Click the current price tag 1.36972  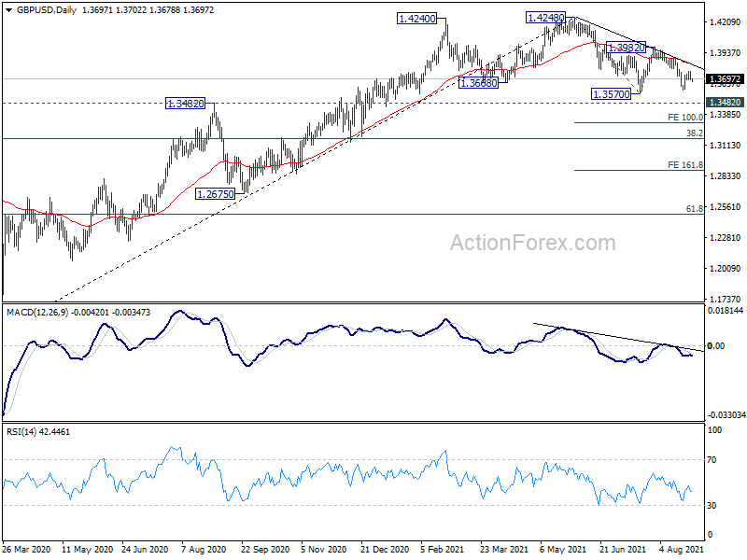pyautogui.click(x=725, y=79)
